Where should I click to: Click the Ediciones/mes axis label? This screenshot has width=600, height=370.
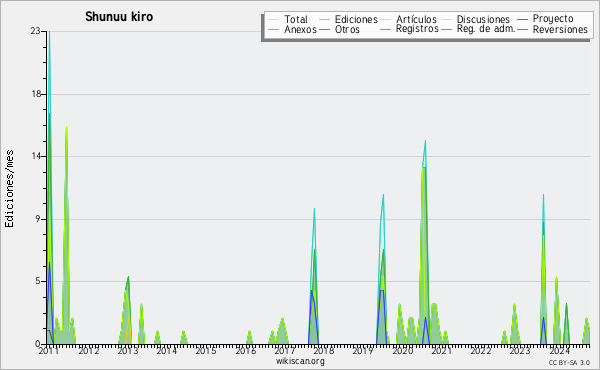[9, 189]
